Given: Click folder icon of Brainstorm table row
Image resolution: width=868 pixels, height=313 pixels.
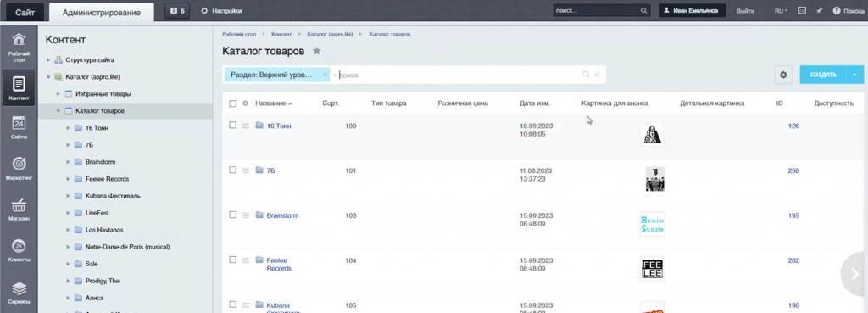Looking at the screenshot, I should click(x=259, y=215).
